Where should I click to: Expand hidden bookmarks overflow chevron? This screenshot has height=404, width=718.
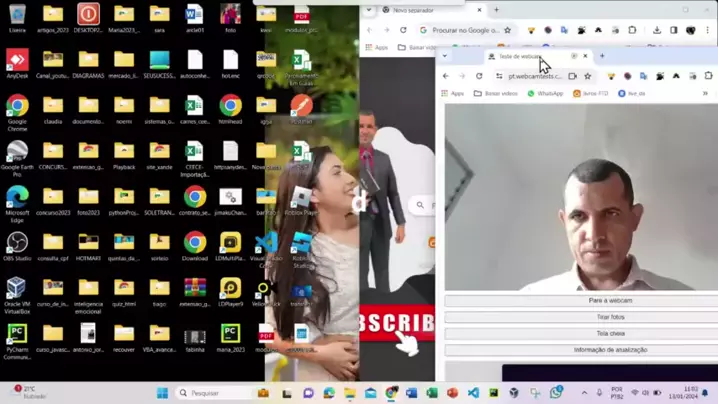[x=705, y=93]
